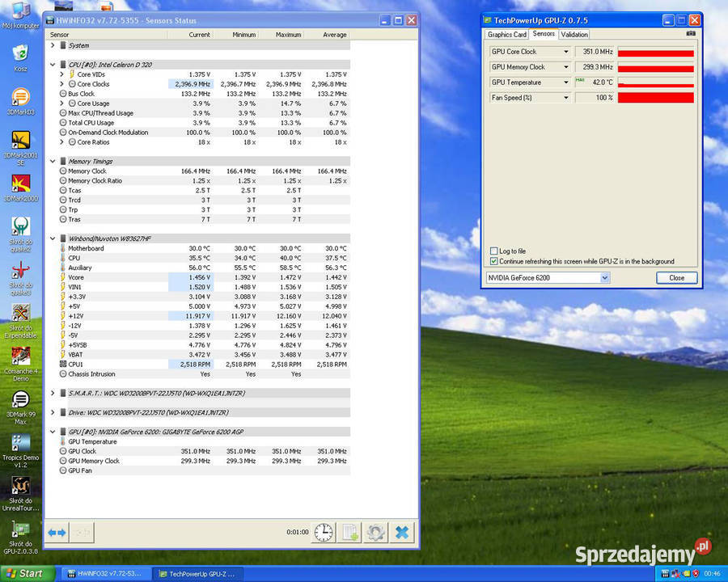The width and height of the screenshot is (728, 582).
Task: Click the blue double-arrow expand view icon
Action: point(57,532)
